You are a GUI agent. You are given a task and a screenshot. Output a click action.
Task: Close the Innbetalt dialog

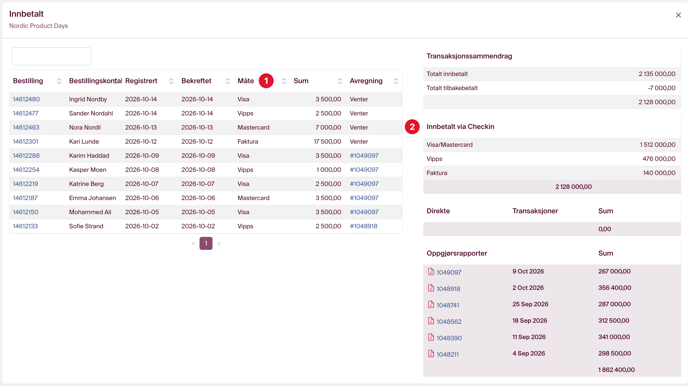pyautogui.click(x=678, y=15)
